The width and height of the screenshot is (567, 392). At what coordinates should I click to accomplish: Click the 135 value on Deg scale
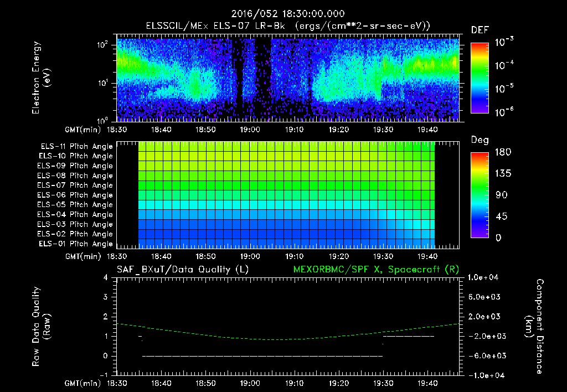(x=503, y=174)
